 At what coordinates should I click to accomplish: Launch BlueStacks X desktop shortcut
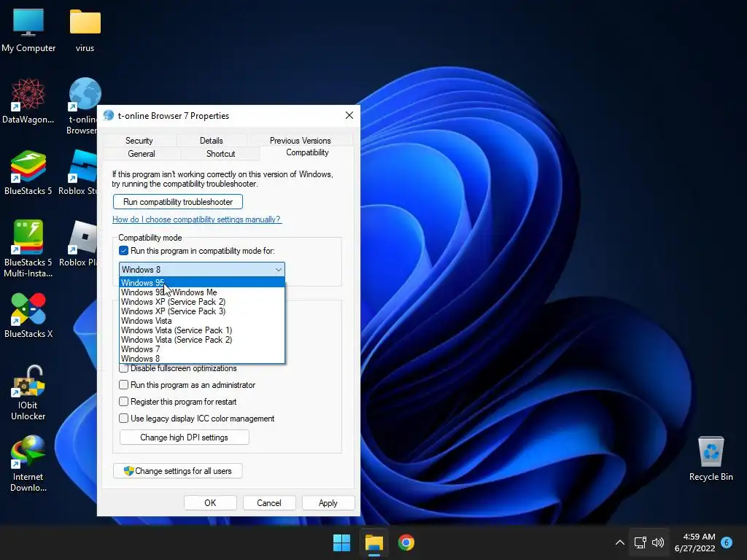(x=28, y=315)
